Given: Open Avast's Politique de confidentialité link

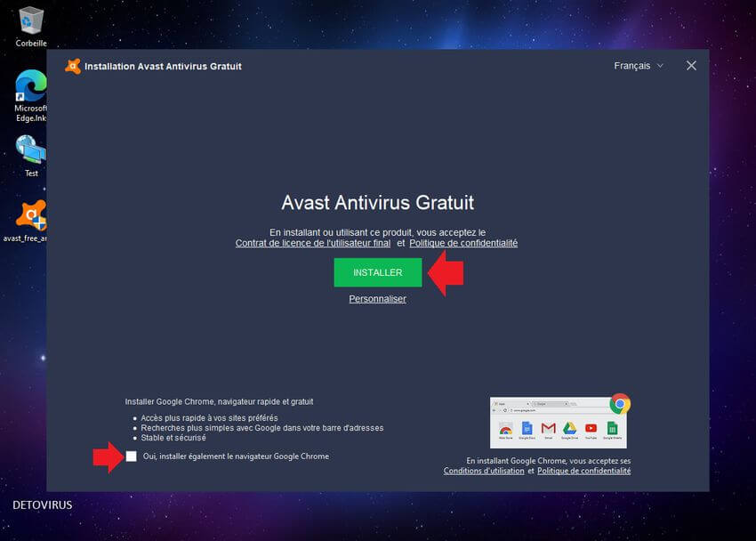Looking at the screenshot, I should click(463, 243).
